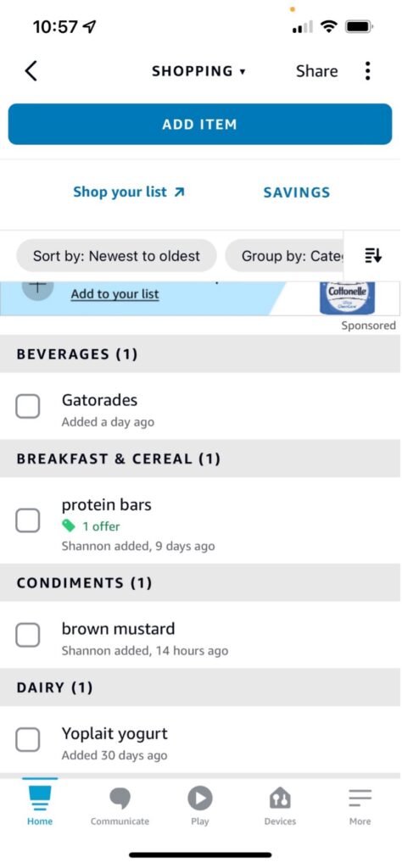Open the Group by category selector
This screenshot has height=868, width=402.
(285, 256)
